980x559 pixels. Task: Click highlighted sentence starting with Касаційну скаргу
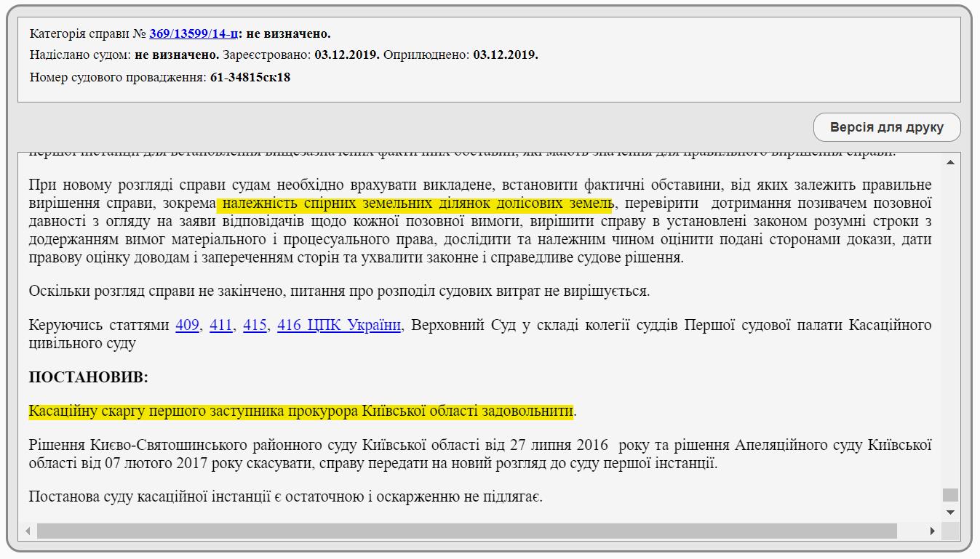coord(300,411)
